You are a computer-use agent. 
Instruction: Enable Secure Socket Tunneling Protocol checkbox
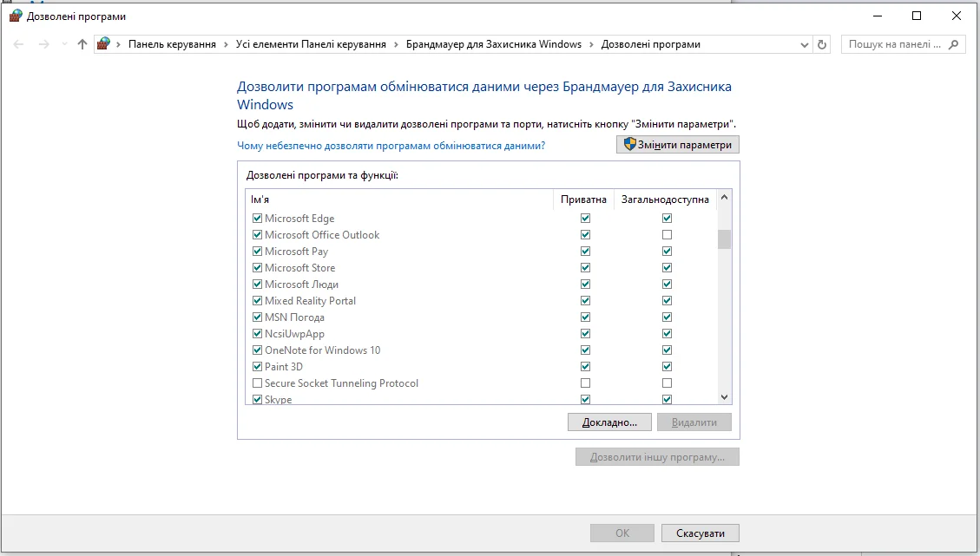coord(257,383)
